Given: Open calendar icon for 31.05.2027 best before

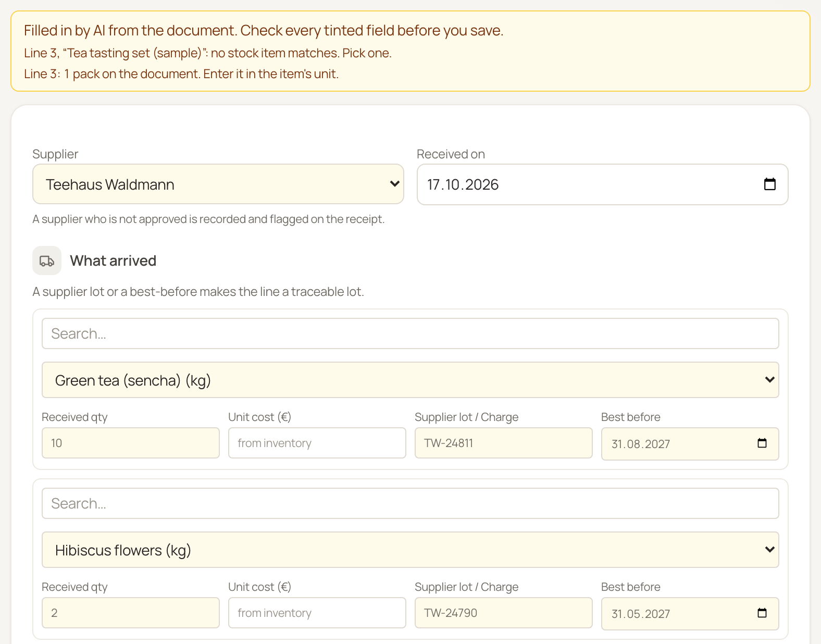Looking at the screenshot, I should click(762, 613).
